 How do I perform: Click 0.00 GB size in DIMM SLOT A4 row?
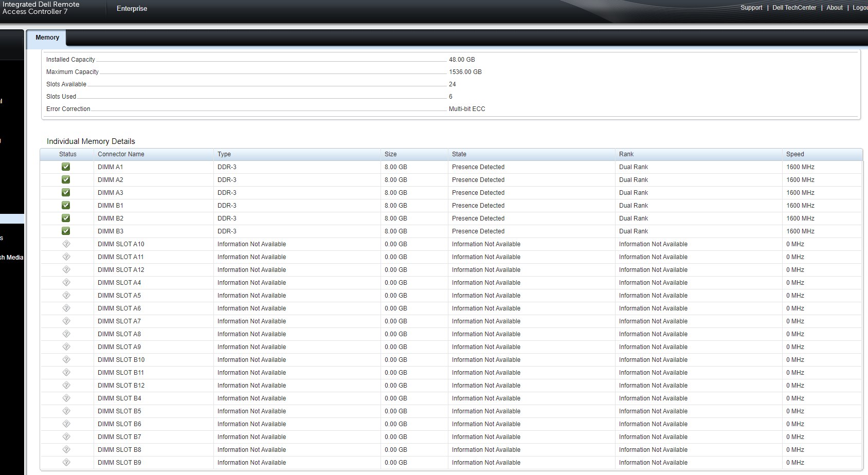tap(396, 283)
